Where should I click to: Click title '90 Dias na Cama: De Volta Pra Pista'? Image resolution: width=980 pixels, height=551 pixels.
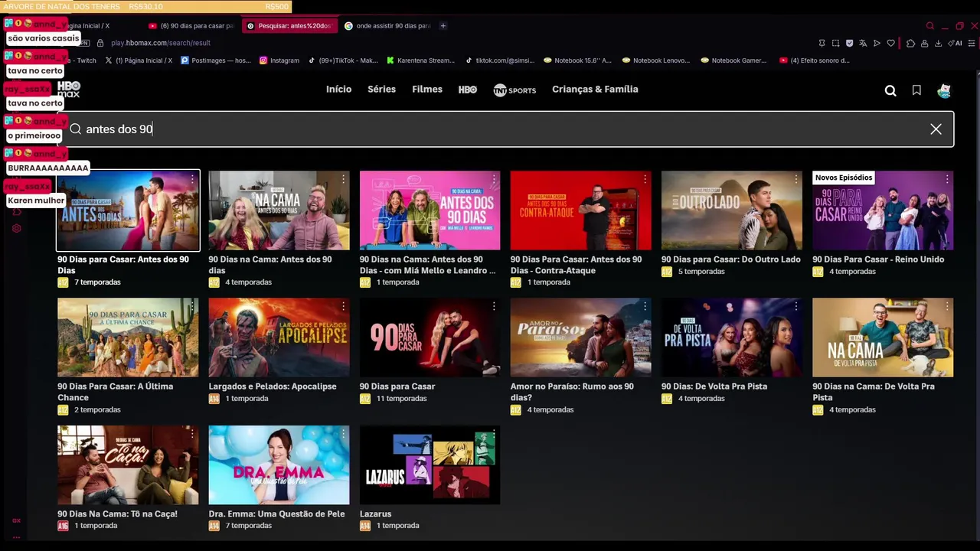click(x=874, y=392)
